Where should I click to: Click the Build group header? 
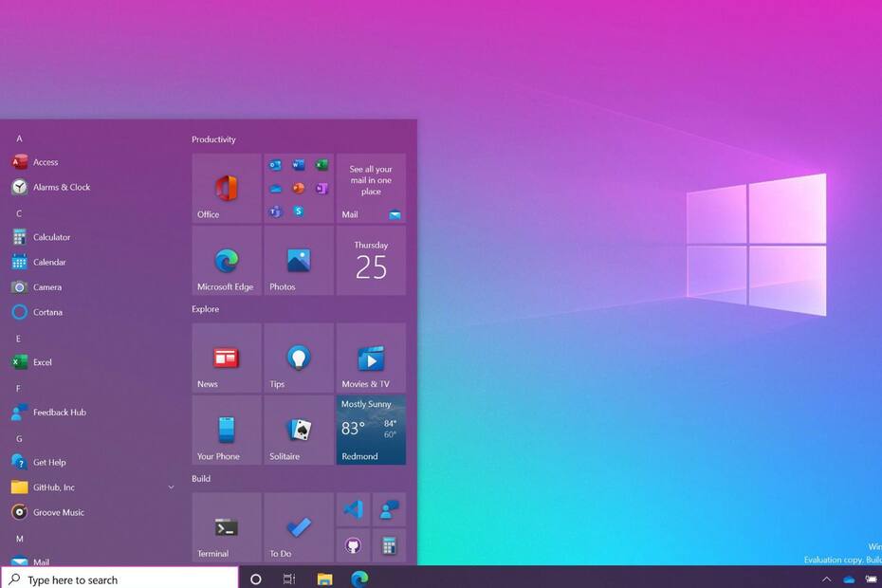click(201, 478)
